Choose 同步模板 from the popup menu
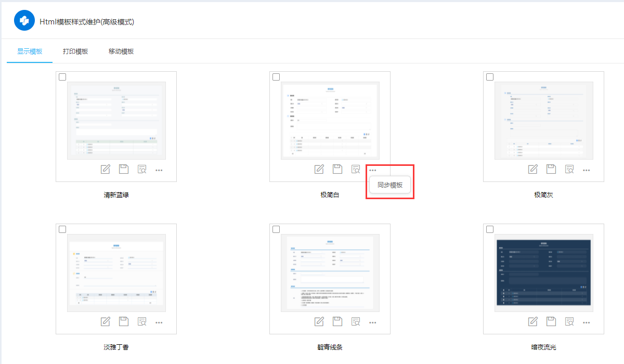Viewport: 624px width, 364px height. (390, 185)
